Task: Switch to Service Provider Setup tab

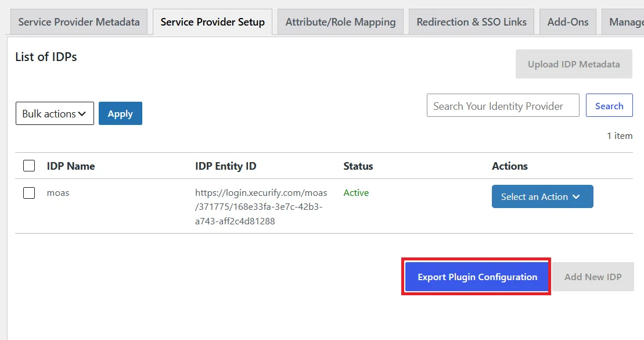Action: [x=213, y=22]
